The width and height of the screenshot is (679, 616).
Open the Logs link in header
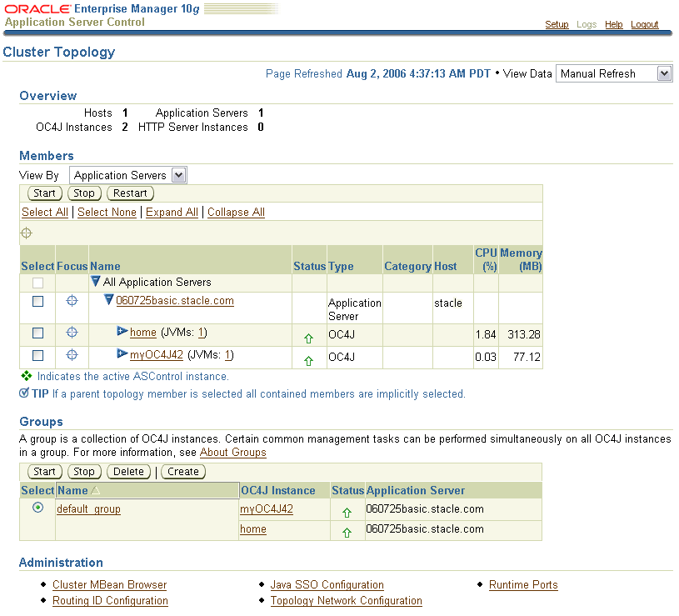pos(587,24)
